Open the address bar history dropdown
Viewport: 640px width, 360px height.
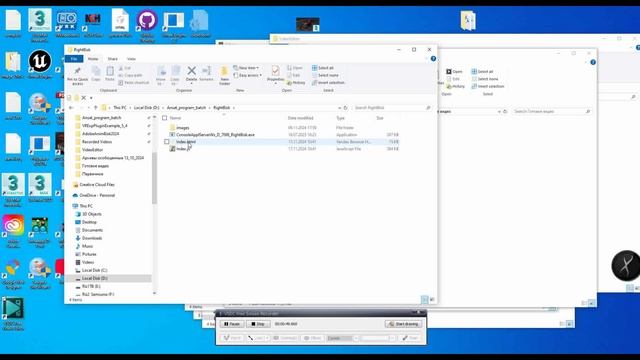339,108
